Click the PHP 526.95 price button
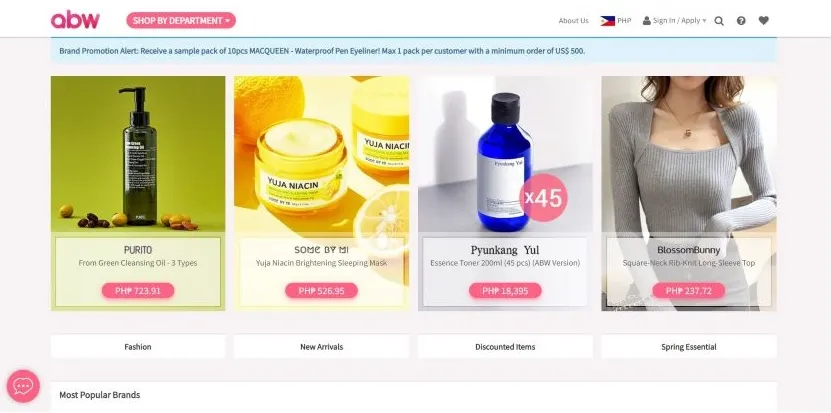This screenshot has width=831, height=413. point(322,291)
